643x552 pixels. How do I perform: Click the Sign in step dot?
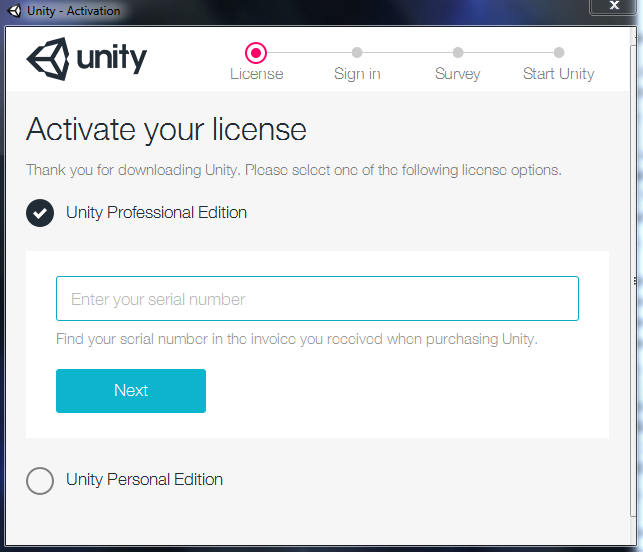[x=357, y=52]
